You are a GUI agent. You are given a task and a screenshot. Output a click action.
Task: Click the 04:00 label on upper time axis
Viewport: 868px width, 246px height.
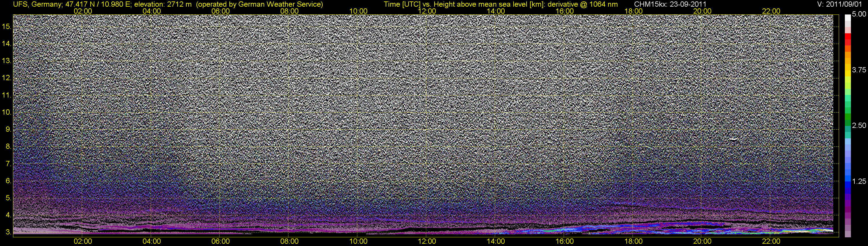pyautogui.click(x=152, y=11)
